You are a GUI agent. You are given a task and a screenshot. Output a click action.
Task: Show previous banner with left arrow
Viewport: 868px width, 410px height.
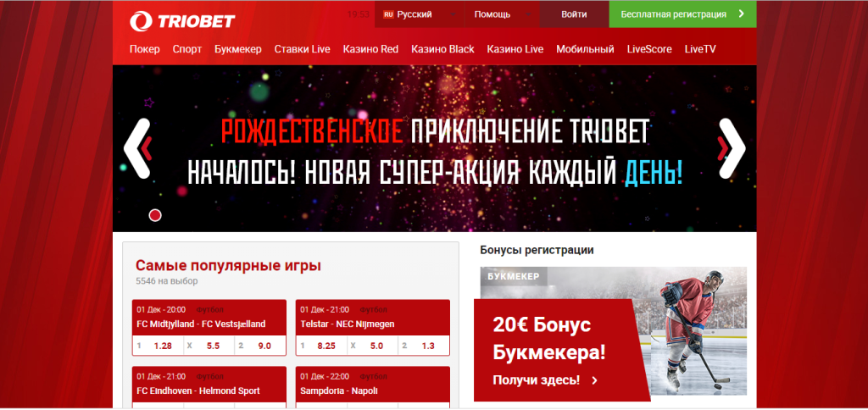point(136,147)
